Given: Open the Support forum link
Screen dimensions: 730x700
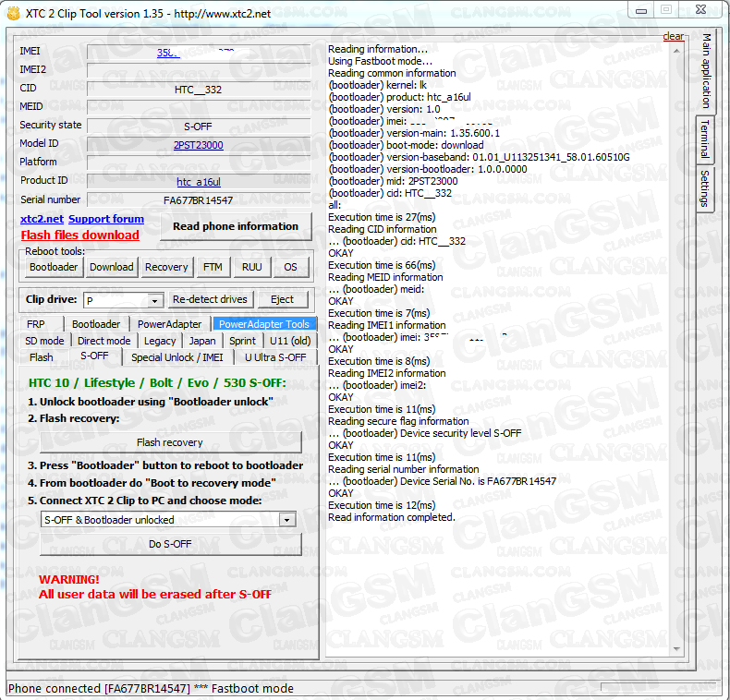Looking at the screenshot, I should 106,219.
